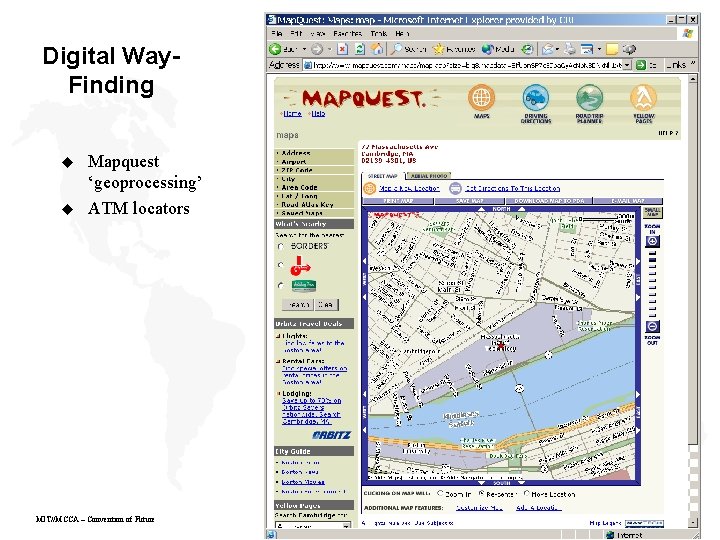The width and height of the screenshot is (720, 540).
Task: Click the scrollbar down arrow
Action: point(693,523)
